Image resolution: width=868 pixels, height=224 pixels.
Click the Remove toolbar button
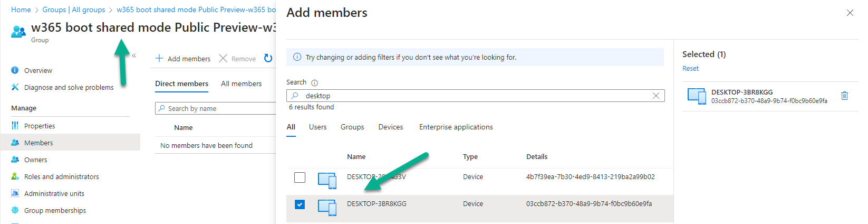click(x=237, y=59)
